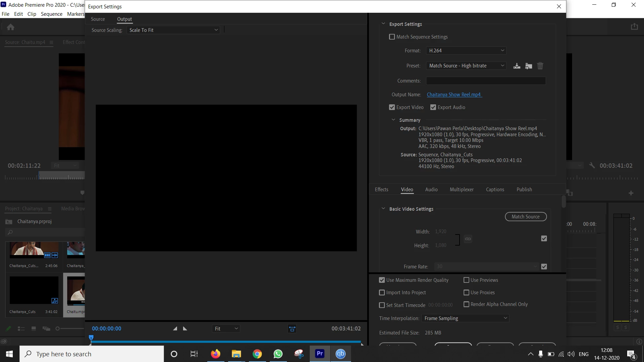Open the Format H.264 dropdown

(466, 51)
